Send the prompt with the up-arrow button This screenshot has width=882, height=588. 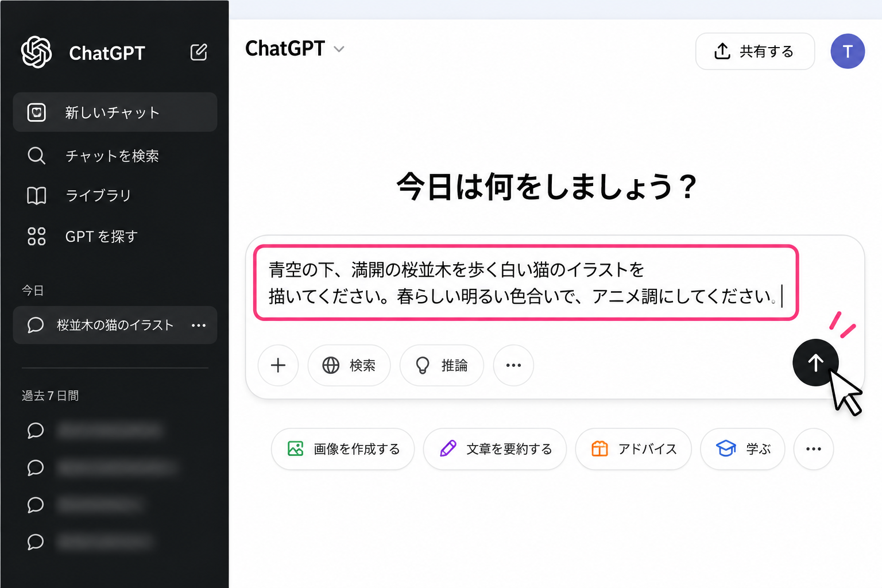(815, 363)
